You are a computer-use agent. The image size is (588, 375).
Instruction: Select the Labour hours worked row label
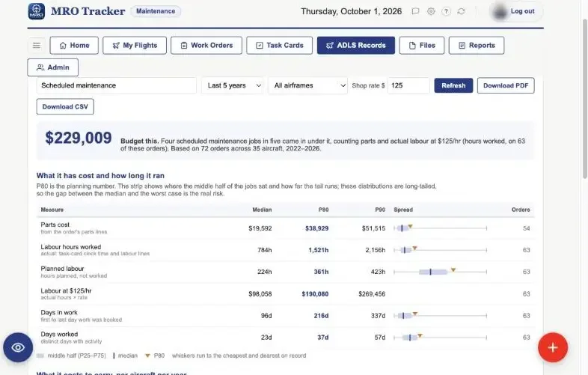71,246
